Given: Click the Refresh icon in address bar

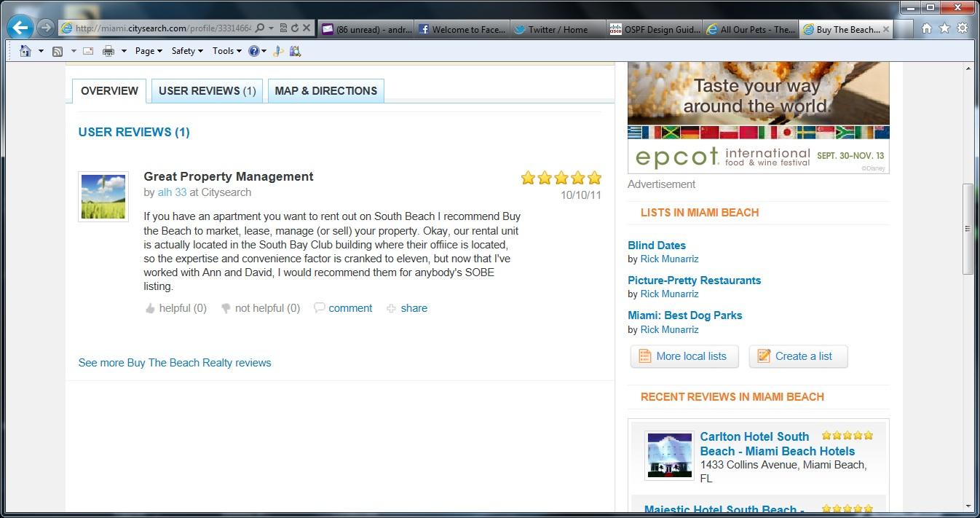Looking at the screenshot, I should [x=295, y=28].
